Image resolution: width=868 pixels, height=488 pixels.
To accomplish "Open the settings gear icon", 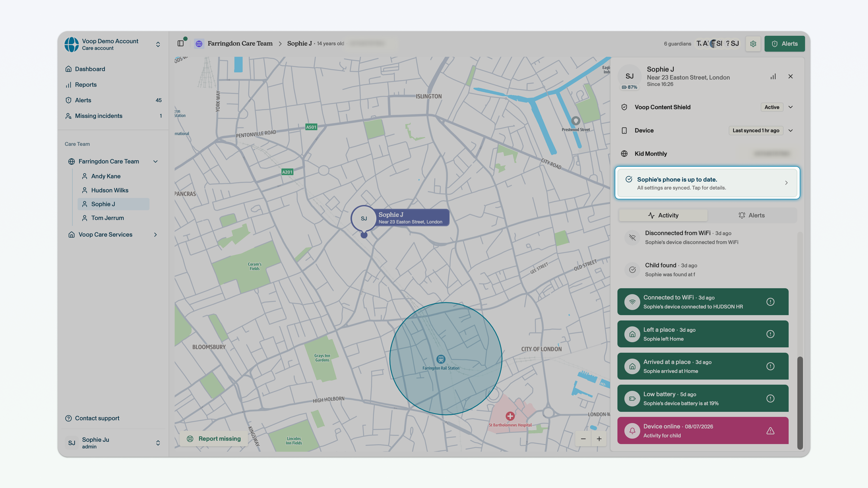I will pos(753,44).
